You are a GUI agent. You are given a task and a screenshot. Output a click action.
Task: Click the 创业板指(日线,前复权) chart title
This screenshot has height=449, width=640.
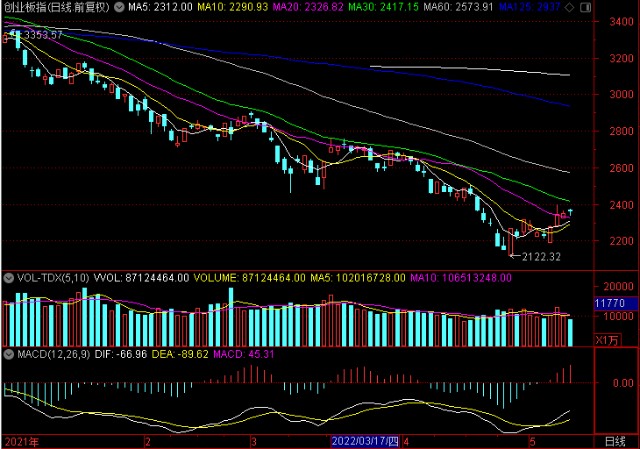57,7
